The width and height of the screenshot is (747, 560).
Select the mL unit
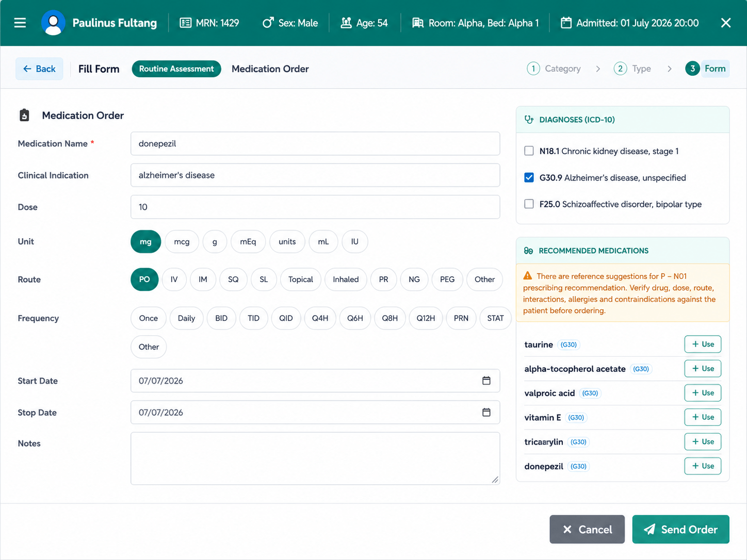pos(323,241)
